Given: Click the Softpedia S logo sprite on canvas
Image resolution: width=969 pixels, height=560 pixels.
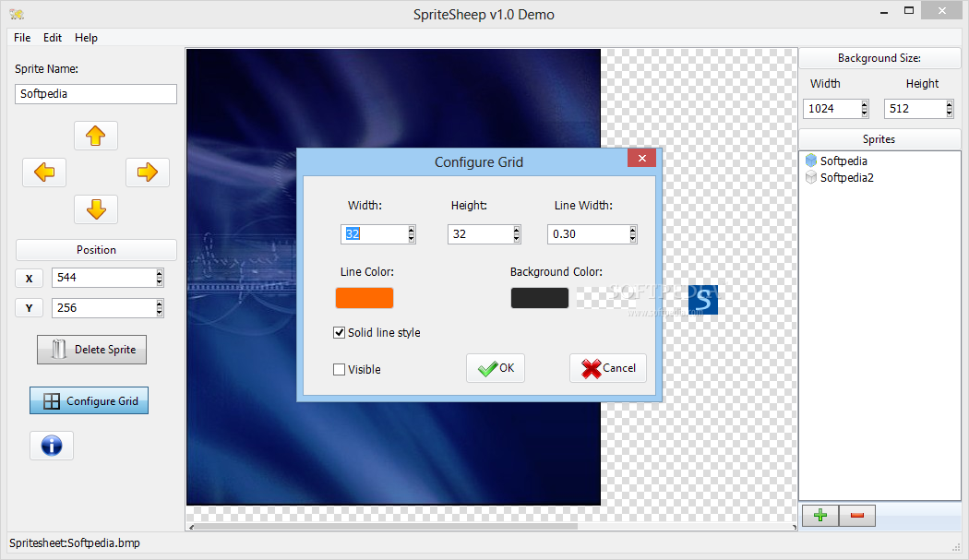Looking at the screenshot, I should pyautogui.click(x=703, y=299).
